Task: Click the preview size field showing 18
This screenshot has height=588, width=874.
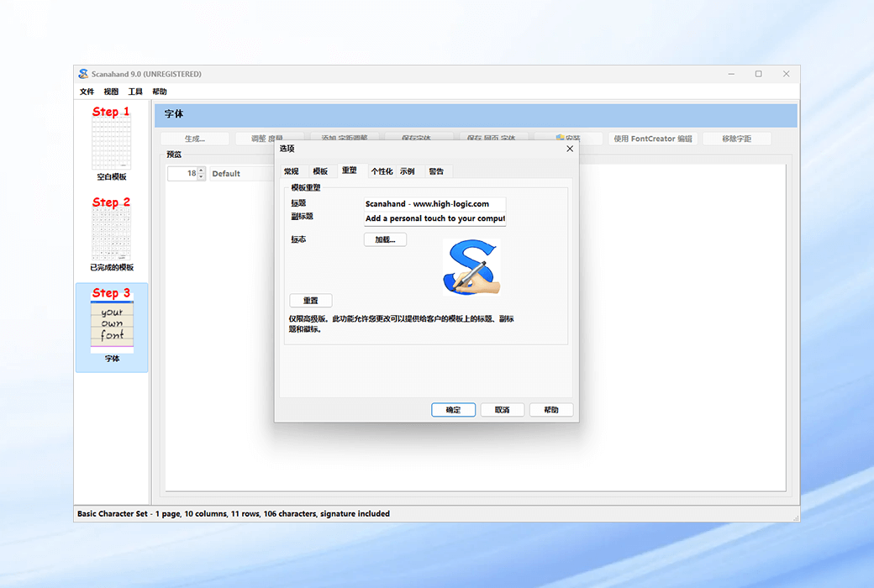Action: point(183,173)
